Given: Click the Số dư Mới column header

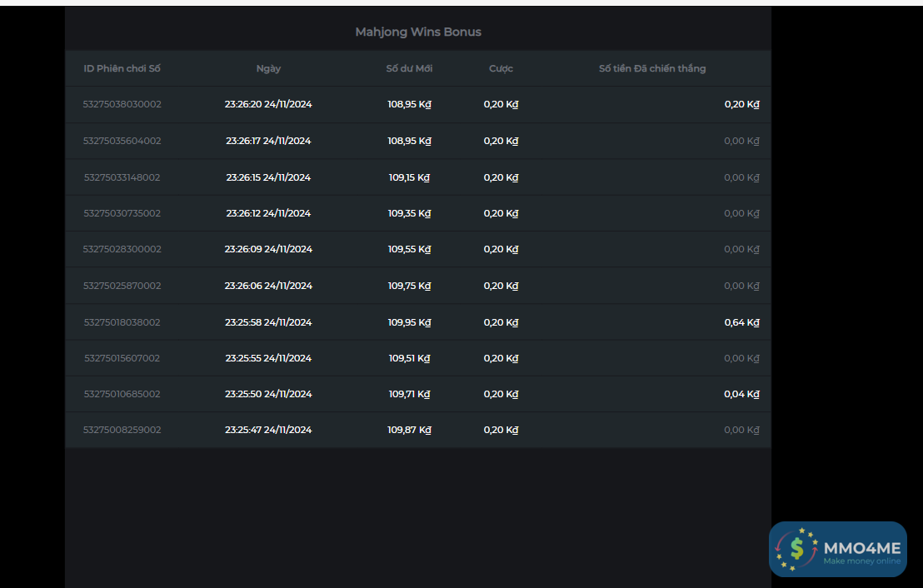Looking at the screenshot, I should (x=409, y=68).
